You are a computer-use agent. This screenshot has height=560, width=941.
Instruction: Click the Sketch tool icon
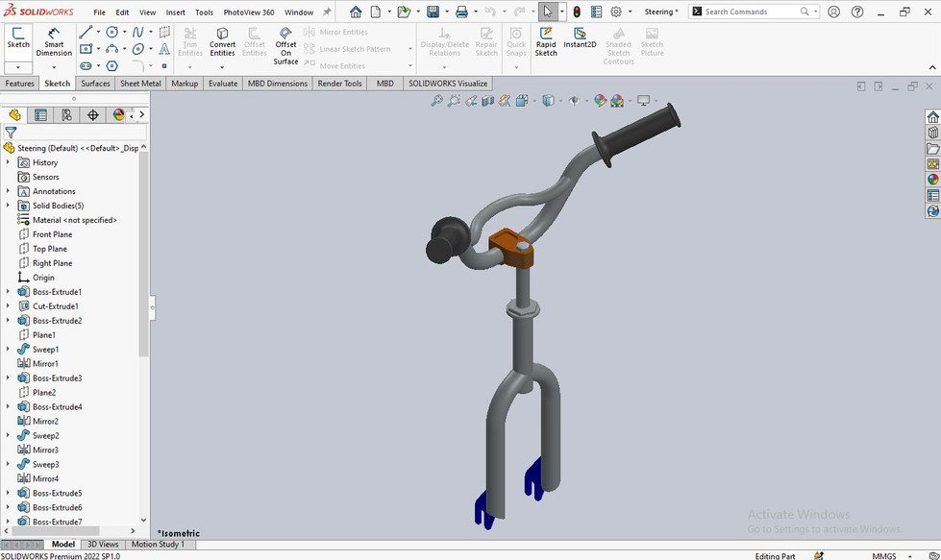(x=18, y=34)
